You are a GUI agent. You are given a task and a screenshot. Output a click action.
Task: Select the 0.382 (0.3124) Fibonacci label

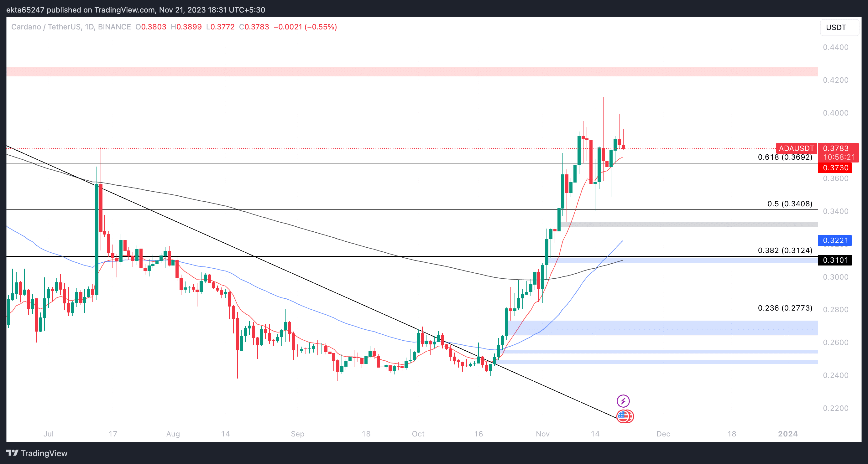(x=785, y=250)
